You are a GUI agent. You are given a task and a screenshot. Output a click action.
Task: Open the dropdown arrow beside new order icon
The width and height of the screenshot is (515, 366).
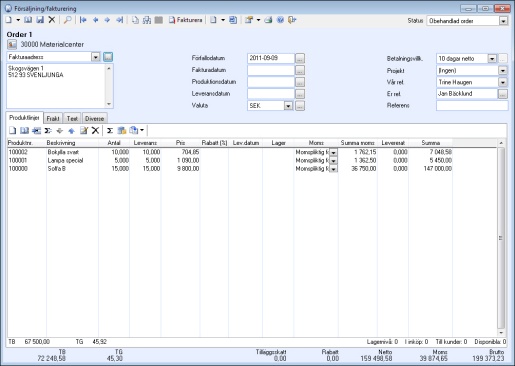click(18, 20)
